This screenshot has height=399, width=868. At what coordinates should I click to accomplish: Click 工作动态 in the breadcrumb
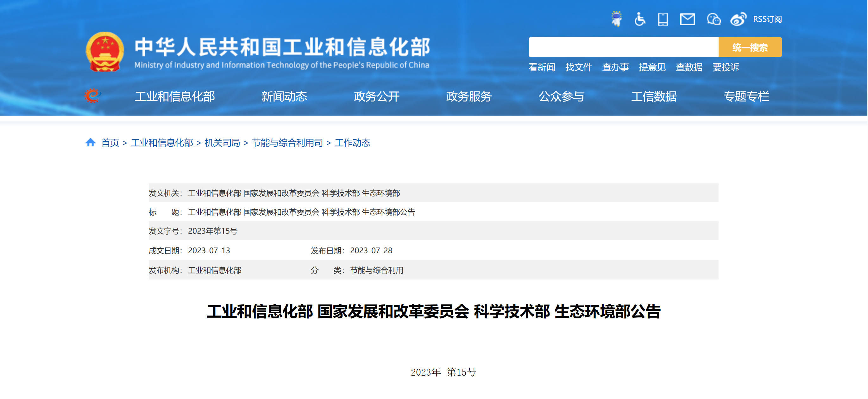point(352,143)
